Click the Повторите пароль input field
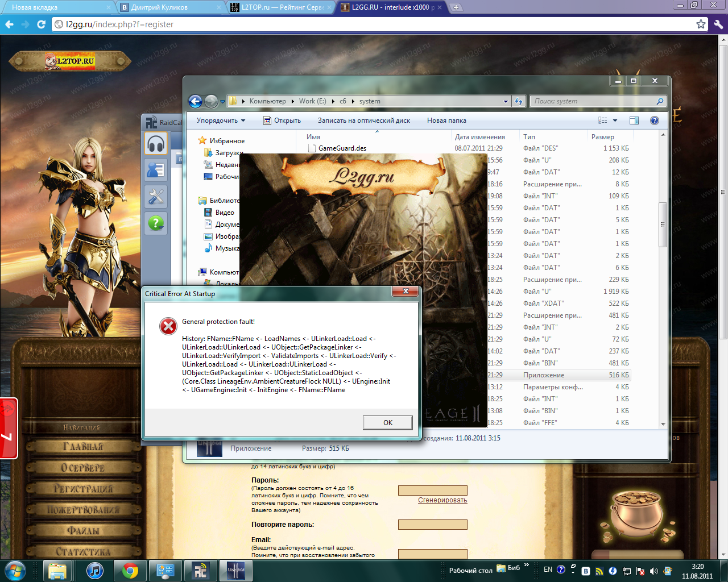 pos(433,525)
